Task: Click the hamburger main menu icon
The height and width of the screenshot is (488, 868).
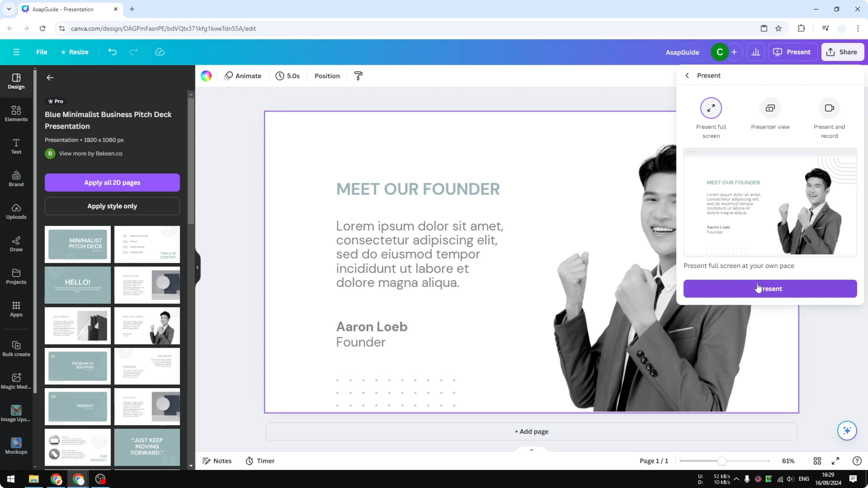Action: (16, 52)
